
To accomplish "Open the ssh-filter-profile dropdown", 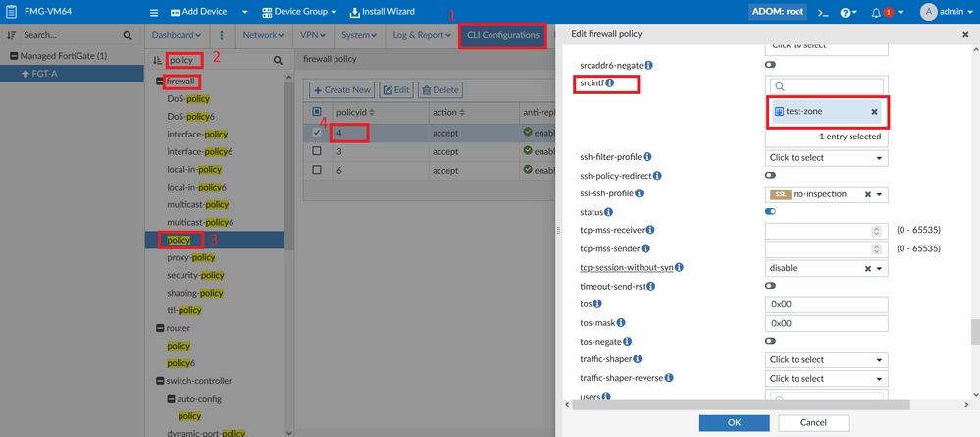I will [826, 158].
